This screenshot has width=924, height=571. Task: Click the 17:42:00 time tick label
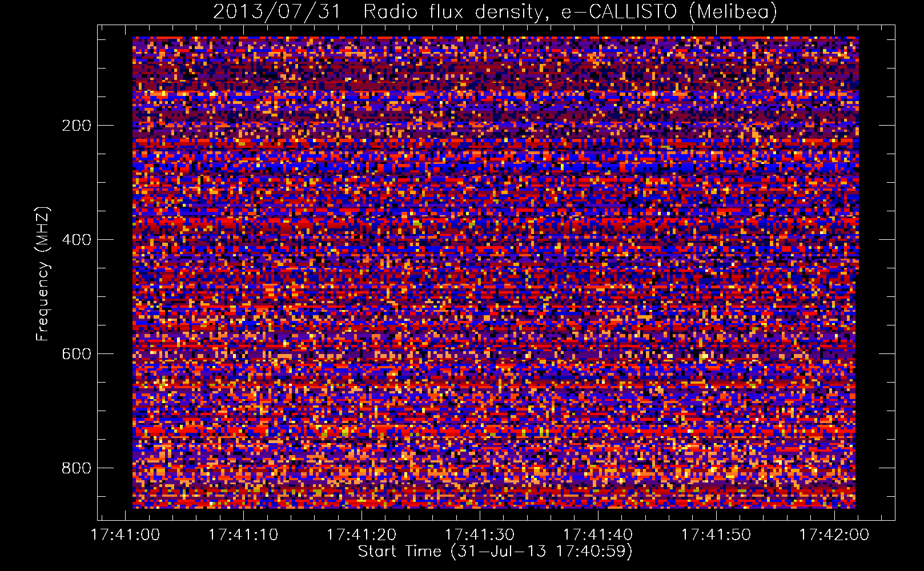834,534
